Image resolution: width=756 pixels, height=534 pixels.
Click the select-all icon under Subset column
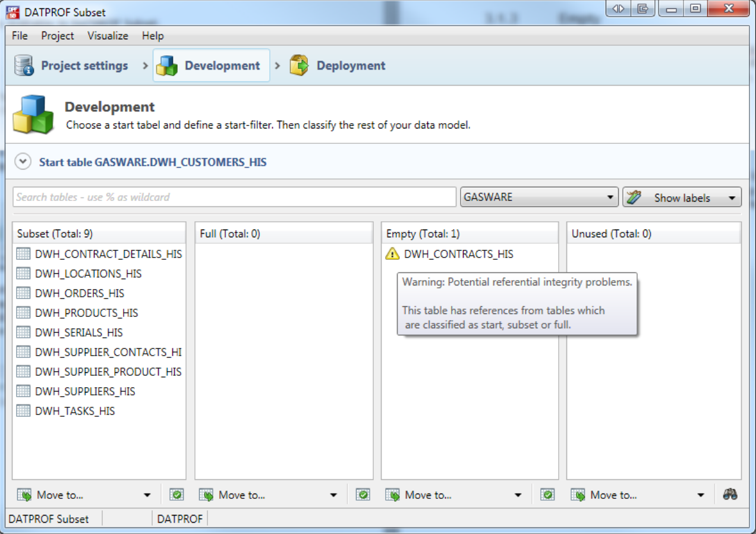point(177,494)
